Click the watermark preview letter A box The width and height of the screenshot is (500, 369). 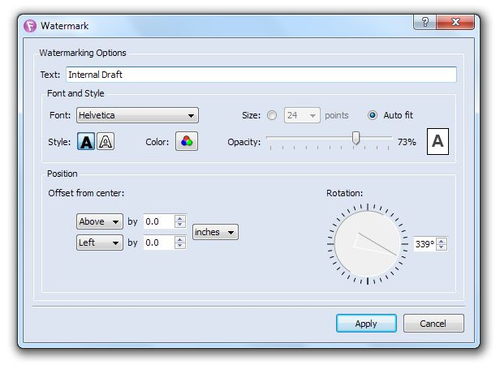438,141
